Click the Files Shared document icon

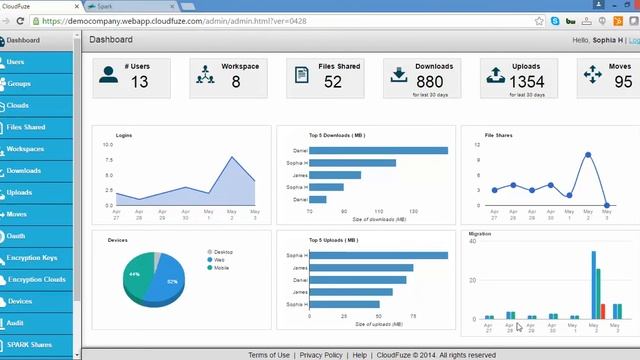(302, 75)
